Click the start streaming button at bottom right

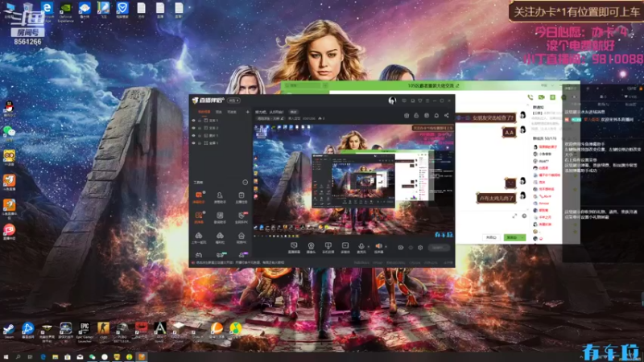click(x=439, y=248)
